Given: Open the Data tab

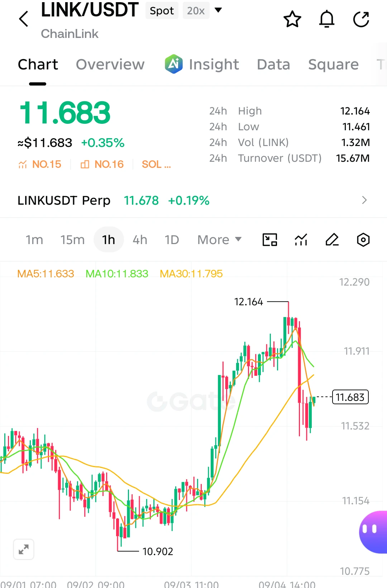Looking at the screenshot, I should 273,64.
